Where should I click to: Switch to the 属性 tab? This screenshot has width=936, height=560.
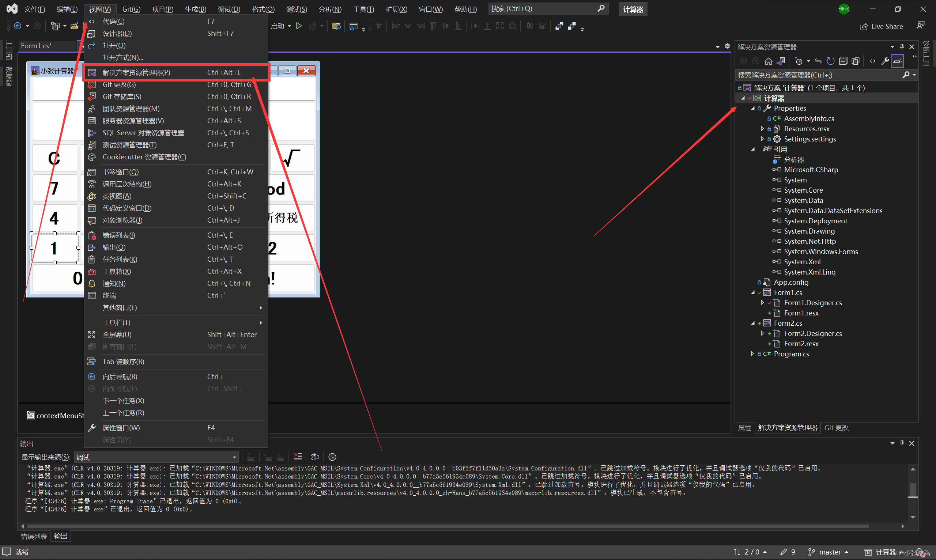pos(745,428)
